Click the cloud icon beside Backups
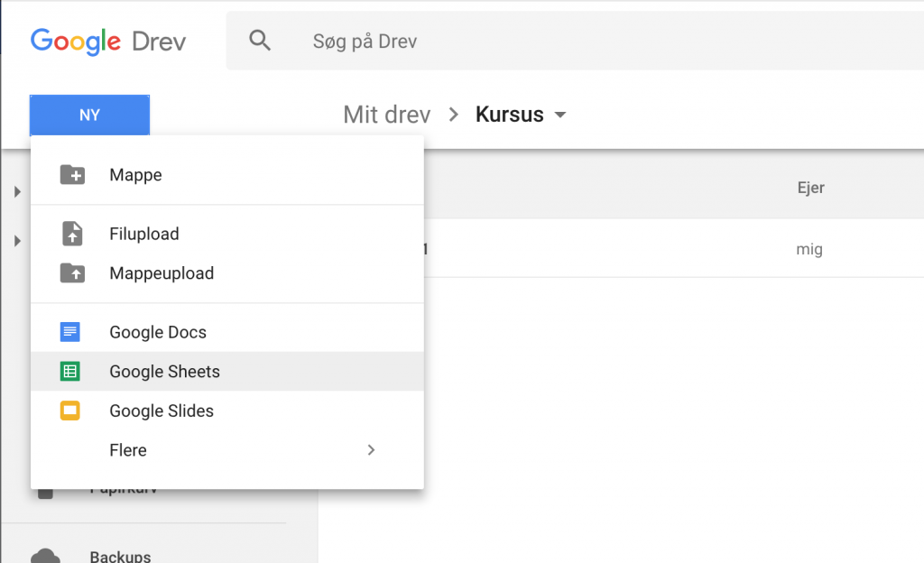Screen dimensions: 924x563 tap(45, 556)
